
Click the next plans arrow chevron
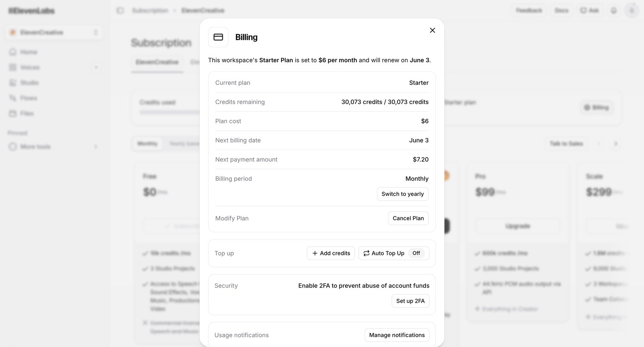tap(615, 144)
